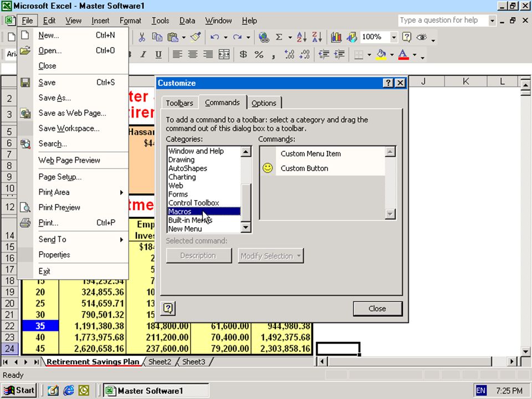Click the dialog help question button
Screen dimensions: 532x399
[168, 308]
